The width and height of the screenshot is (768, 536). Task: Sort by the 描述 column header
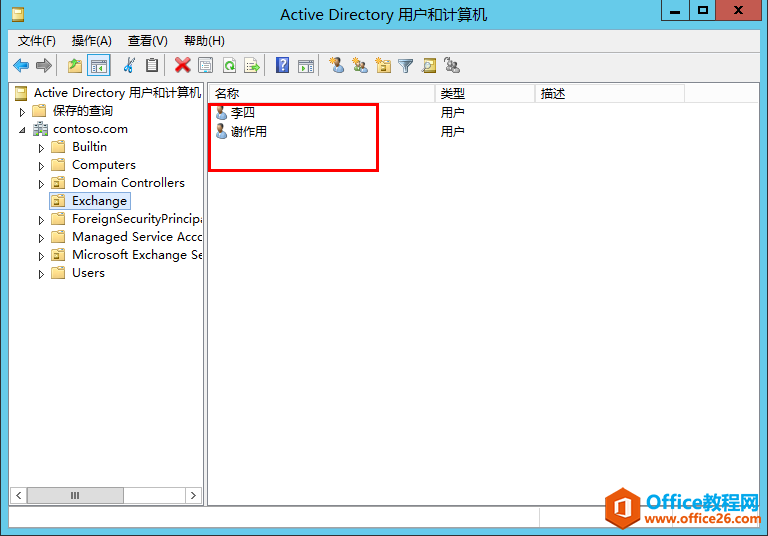pyautogui.click(x=610, y=93)
